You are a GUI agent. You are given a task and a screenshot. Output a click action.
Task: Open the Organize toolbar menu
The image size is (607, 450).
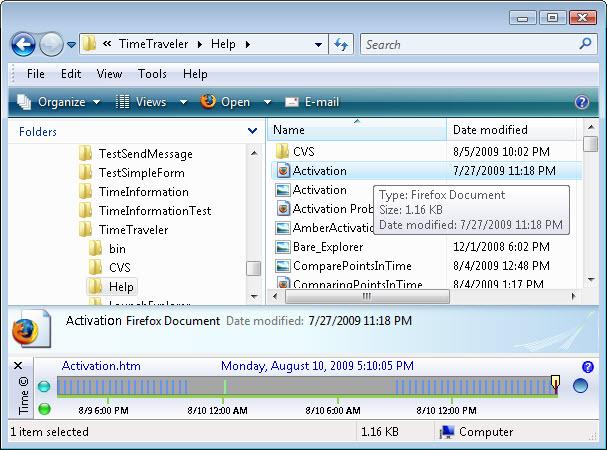coord(59,102)
